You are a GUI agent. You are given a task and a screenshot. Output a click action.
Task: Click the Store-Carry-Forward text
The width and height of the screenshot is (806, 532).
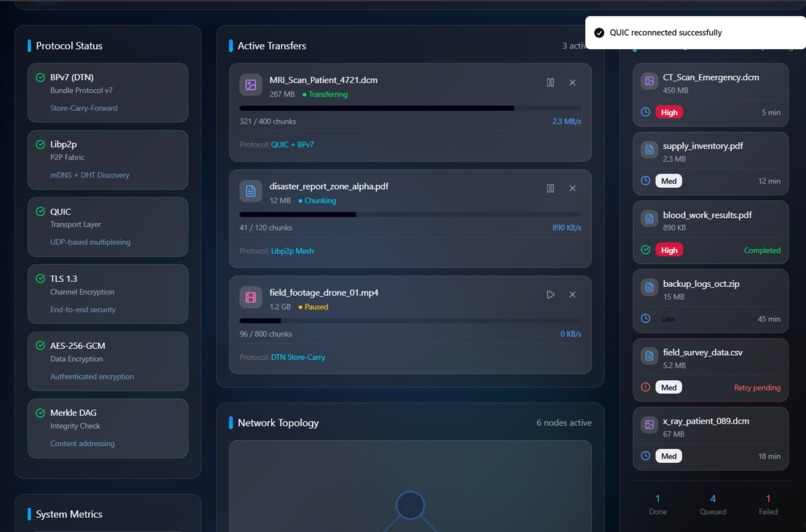pos(84,108)
